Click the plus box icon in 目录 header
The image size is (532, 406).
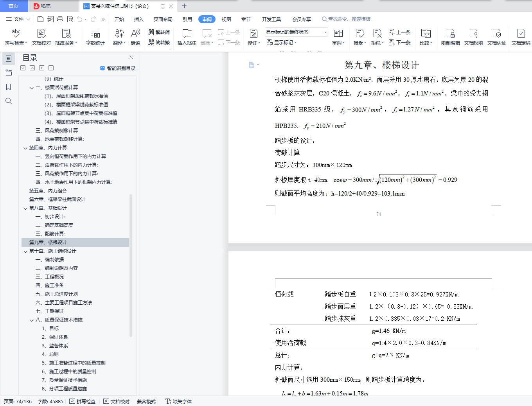[x=41, y=68]
